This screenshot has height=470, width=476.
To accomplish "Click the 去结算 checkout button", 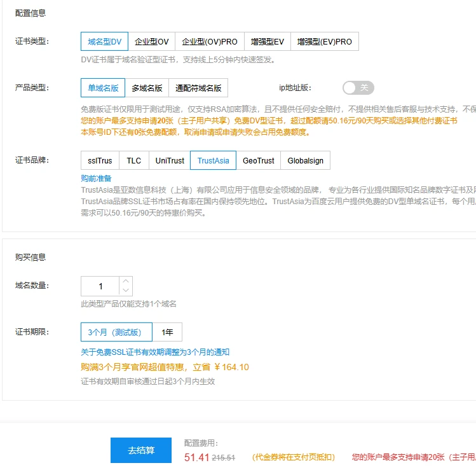I will (x=141, y=450).
